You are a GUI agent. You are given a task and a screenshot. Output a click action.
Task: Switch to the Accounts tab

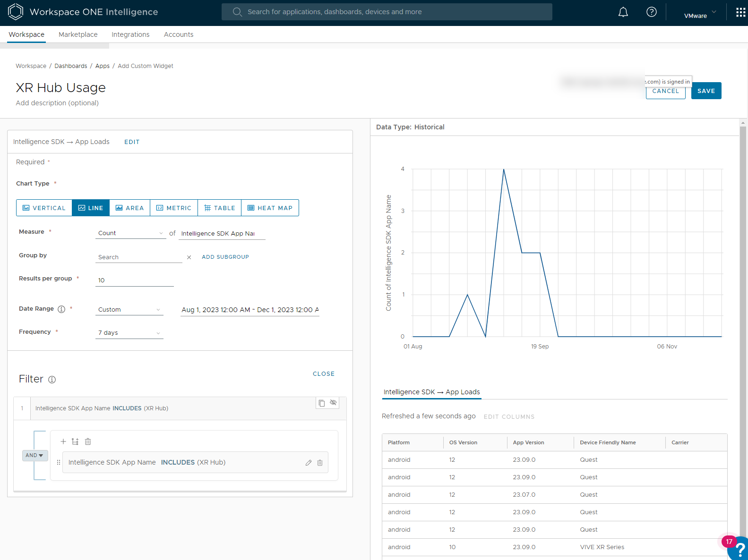179,34
